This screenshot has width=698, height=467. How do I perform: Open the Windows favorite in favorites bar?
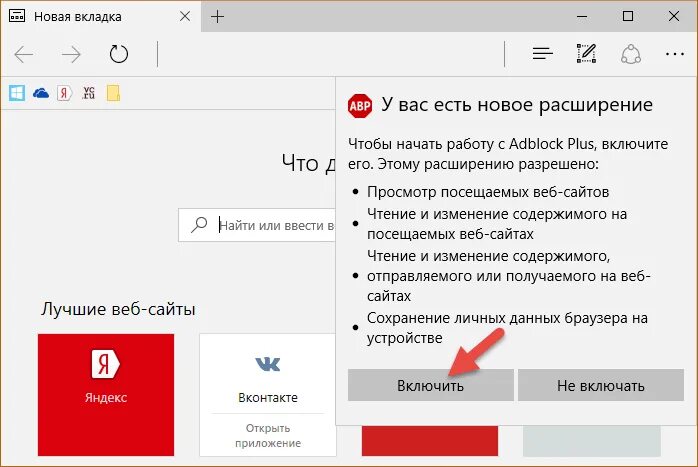tap(17, 93)
